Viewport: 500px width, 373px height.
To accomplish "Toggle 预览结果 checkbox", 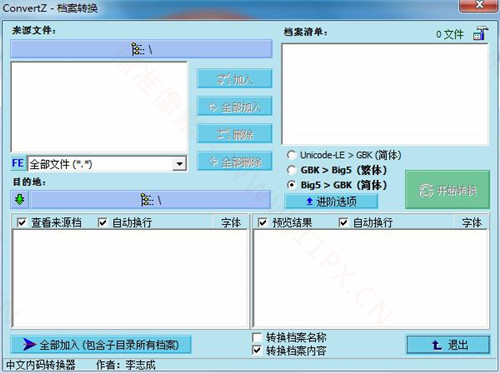I will point(263,222).
